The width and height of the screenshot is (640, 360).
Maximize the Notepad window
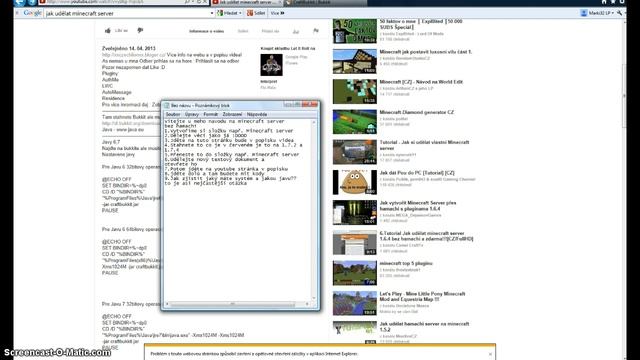click(x=297, y=104)
